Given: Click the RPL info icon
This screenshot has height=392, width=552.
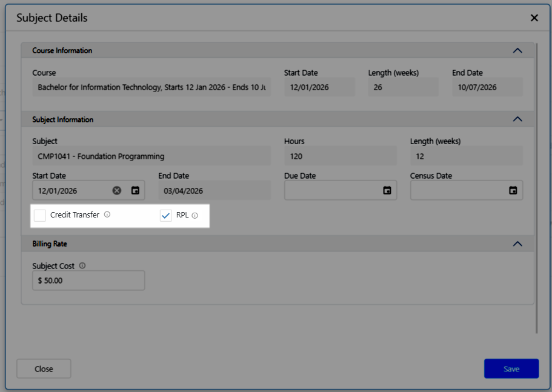Looking at the screenshot, I should 195,215.
